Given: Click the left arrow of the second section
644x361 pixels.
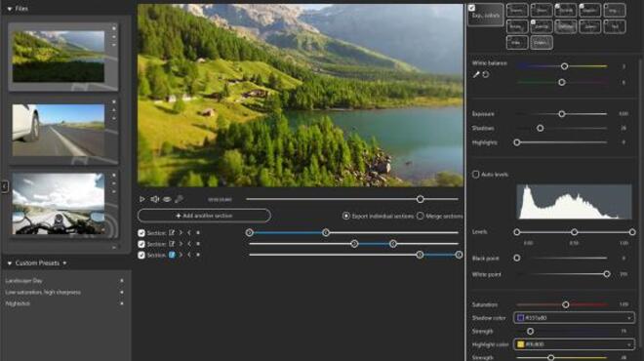Looking at the screenshot, I should point(189,244).
